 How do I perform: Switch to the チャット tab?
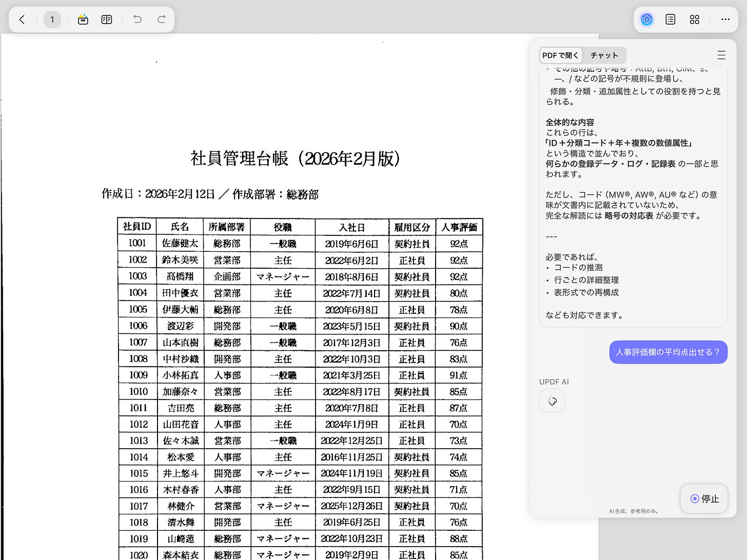click(x=604, y=55)
